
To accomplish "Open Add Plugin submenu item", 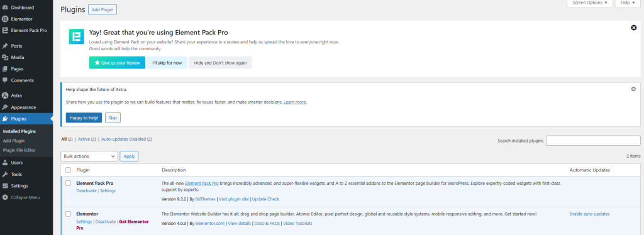I will pos(14,141).
